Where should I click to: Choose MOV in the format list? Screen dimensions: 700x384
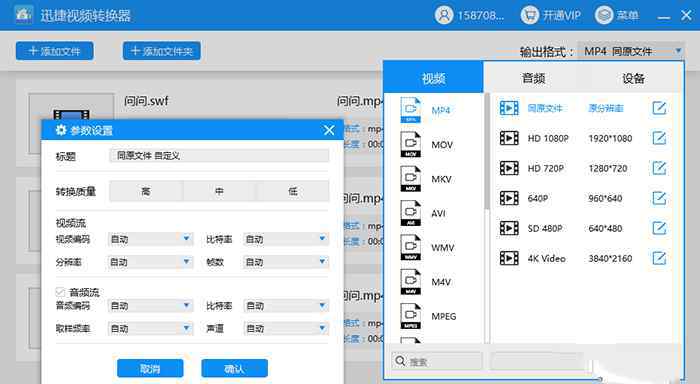442,145
